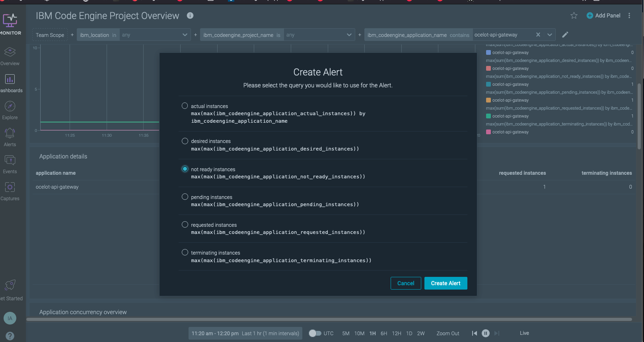Sort by requested instances column header
The width and height of the screenshot is (644, 342).
pyautogui.click(x=522, y=173)
